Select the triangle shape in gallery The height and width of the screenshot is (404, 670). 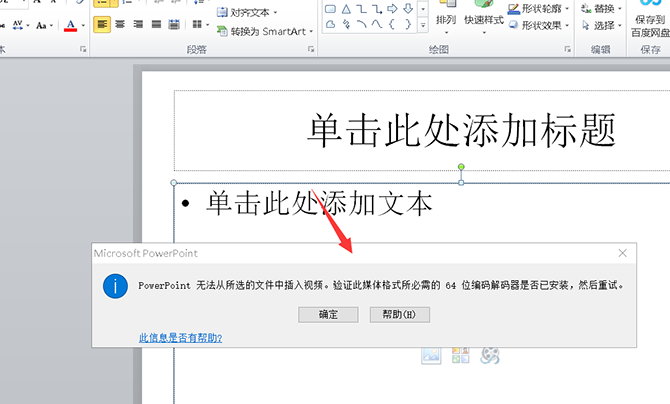346,9
